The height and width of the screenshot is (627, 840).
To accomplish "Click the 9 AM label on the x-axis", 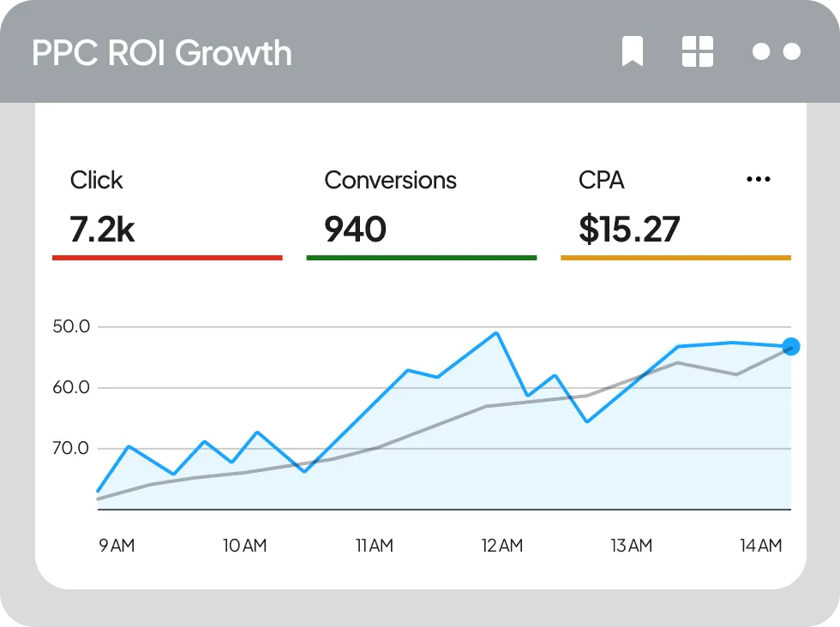I will tap(117, 546).
